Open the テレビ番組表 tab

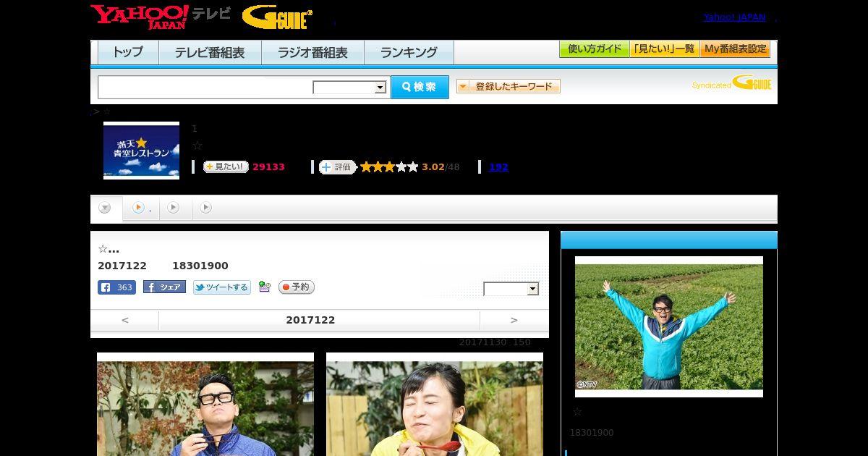[210, 52]
